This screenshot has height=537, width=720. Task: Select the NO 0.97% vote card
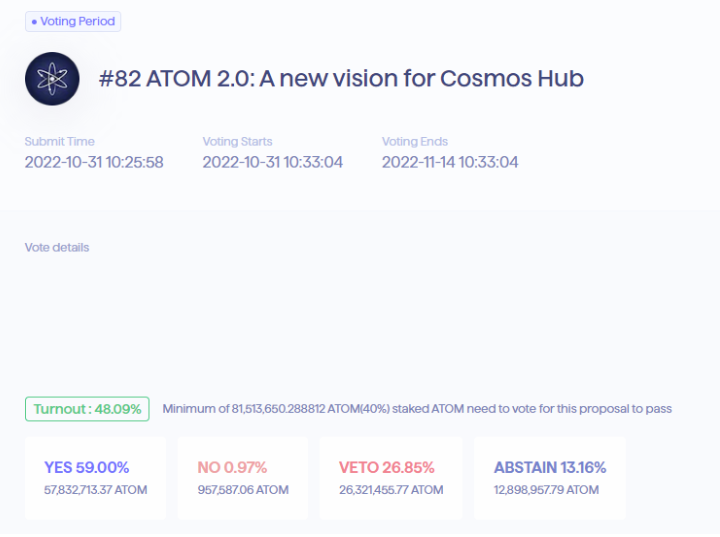point(243,478)
